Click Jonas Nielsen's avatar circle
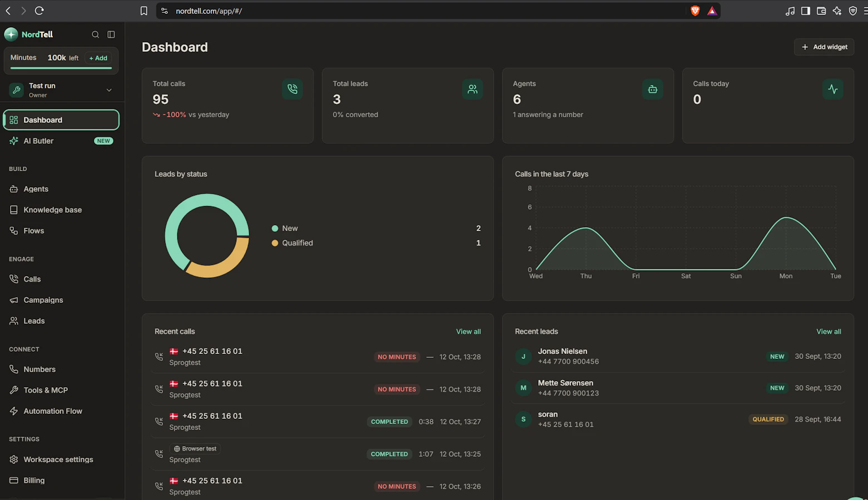 [x=523, y=356]
